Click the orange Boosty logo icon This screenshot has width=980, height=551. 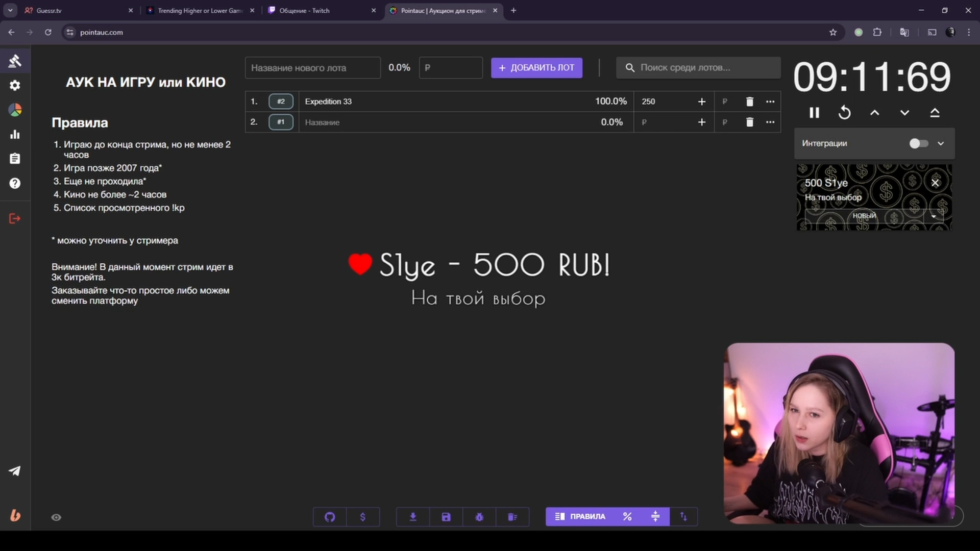15,515
